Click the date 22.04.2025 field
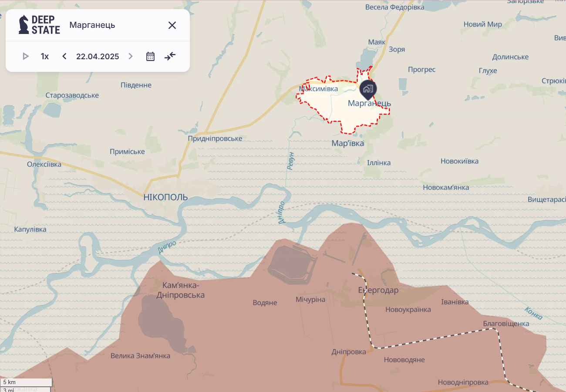The width and height of the screenshot is (566, 392). click(98, 56)
